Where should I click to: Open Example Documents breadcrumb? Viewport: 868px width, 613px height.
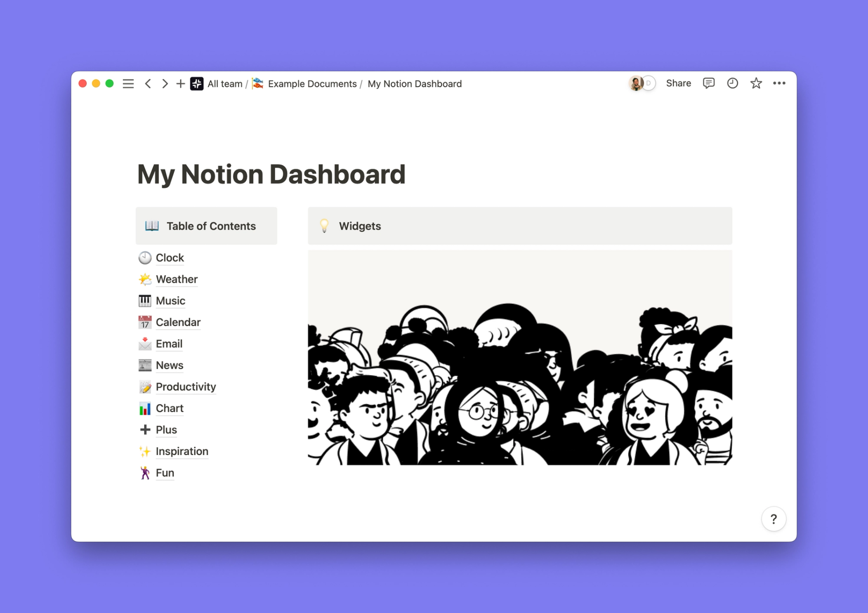pyautogui.click(x=312, y=84)
